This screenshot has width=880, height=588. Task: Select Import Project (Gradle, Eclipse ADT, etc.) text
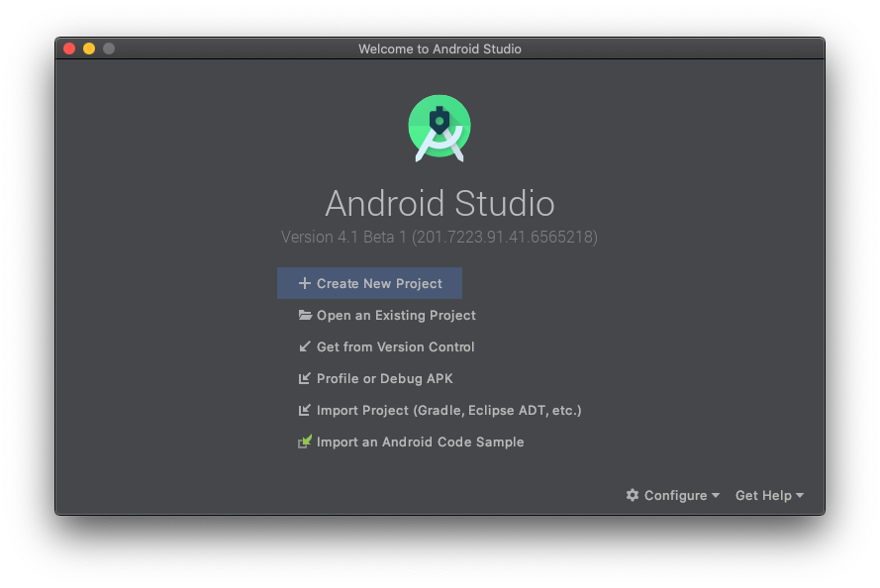pos(448,410)
